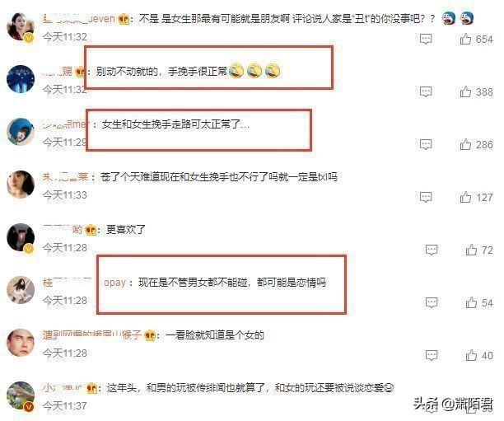Open the username ending in "even" at top
Image resolution: width=504 pixels, height=421 pixels.
[x=79, y=19]
